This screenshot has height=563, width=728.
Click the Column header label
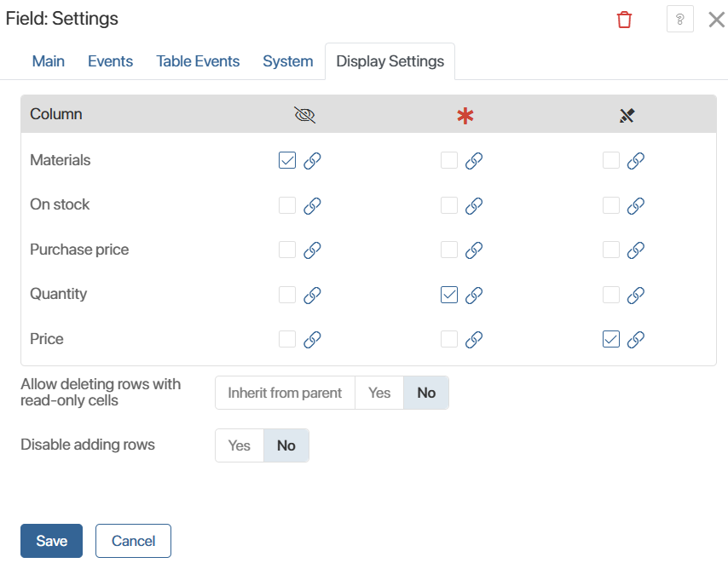pos(56,114)
